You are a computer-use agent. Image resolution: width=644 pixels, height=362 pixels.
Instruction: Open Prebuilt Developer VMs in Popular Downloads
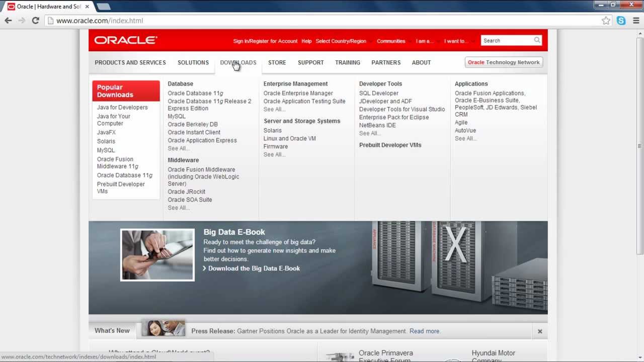click(x=121, y=188)
